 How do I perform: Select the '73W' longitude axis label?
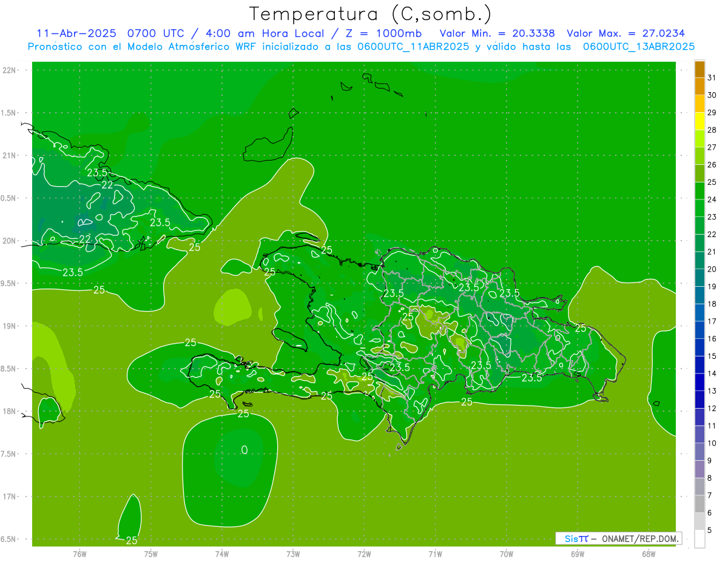293,554
